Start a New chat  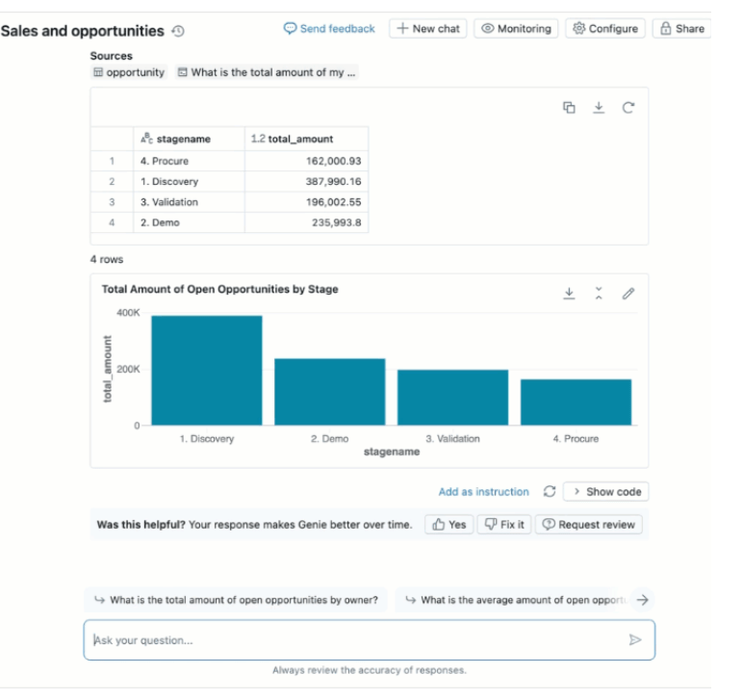point(428,29)
